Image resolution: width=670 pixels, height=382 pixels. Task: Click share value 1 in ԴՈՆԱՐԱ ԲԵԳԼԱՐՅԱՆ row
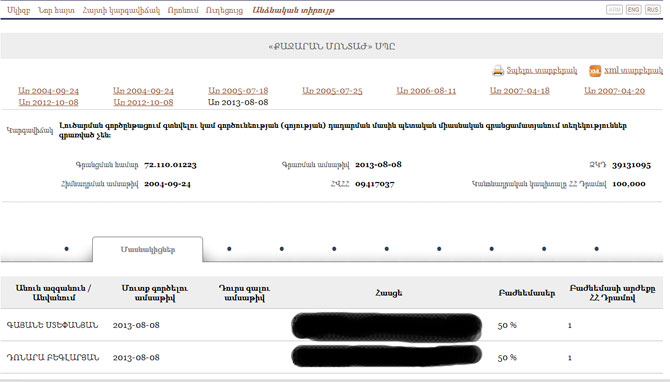click(570, 358)
